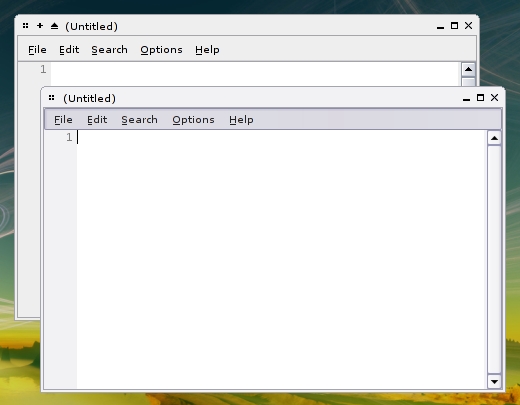Open Options menu in back window
The width and height of the screenshot is (520, 405).
[161, 50]
